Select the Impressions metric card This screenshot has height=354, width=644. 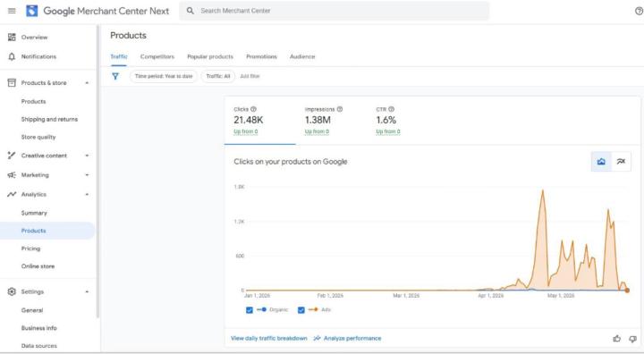click(x=331, y=121)
